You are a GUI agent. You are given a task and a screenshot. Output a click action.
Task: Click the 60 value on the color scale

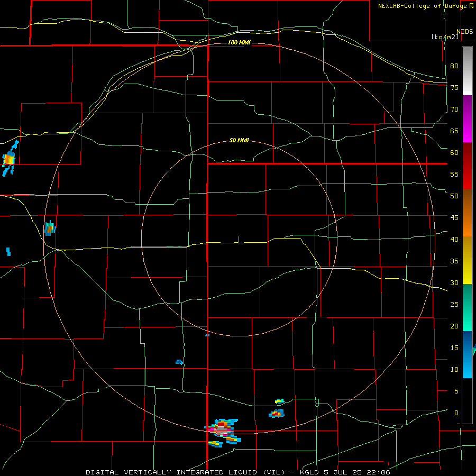click(x=454, y=153)
